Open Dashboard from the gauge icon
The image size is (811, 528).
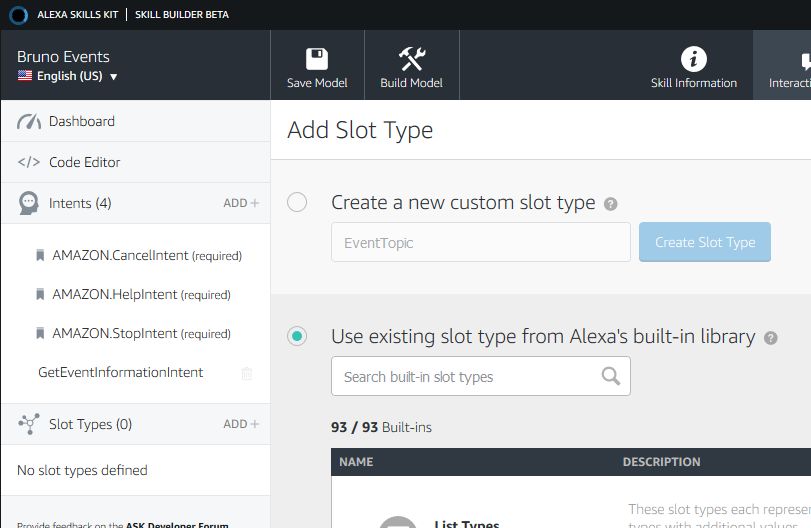[29, 122]
